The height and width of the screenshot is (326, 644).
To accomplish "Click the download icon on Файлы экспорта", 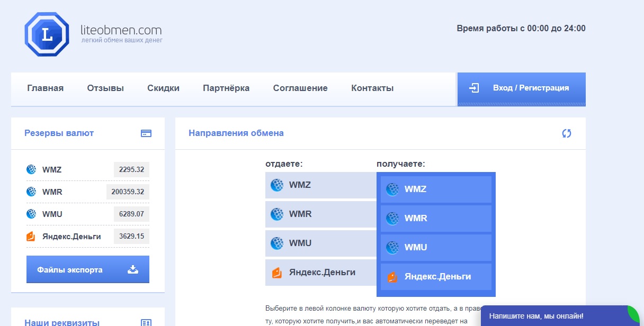I will coord(133,270).
